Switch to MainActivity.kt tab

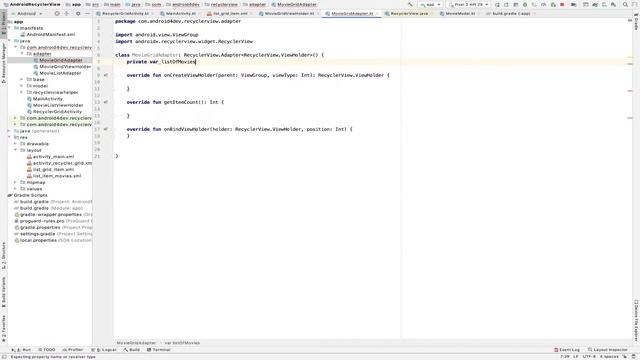click(x=180, y=13)
